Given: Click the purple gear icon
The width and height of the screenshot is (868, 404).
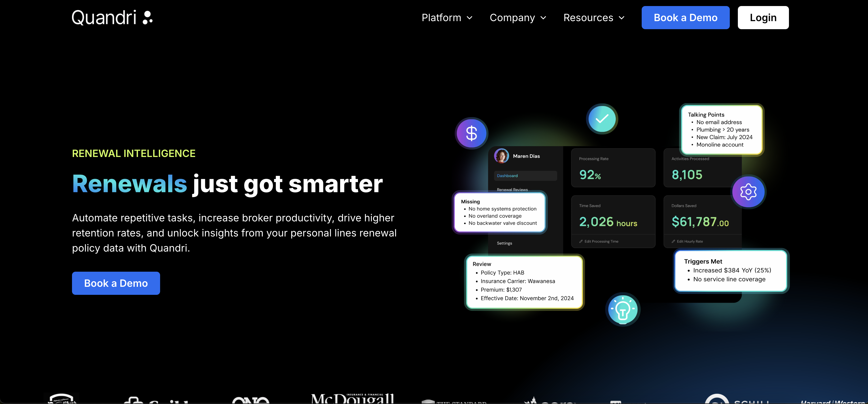Looking at the screenshot, I should click(x=748, y=192).
